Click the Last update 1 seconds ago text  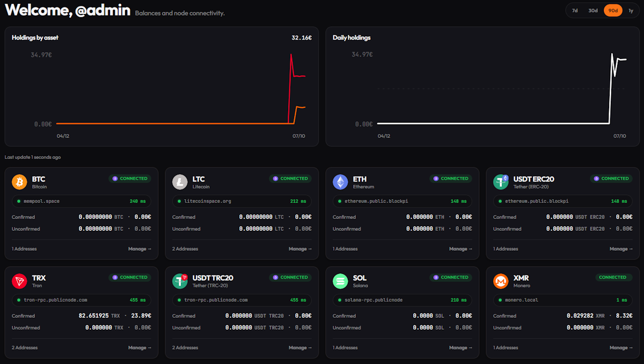pyautogui.click(x=33, y=157)
